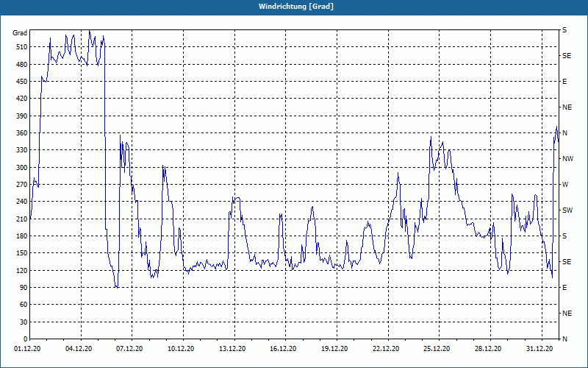Click the W compass label on right axis
Screen dimensions: 588x368
point(565,185)
